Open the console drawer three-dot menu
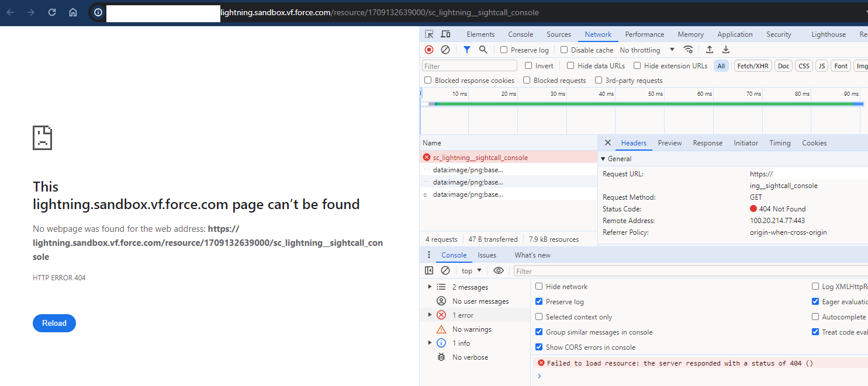The width and height of the screenshot is (868, 386). pos(429,255)
